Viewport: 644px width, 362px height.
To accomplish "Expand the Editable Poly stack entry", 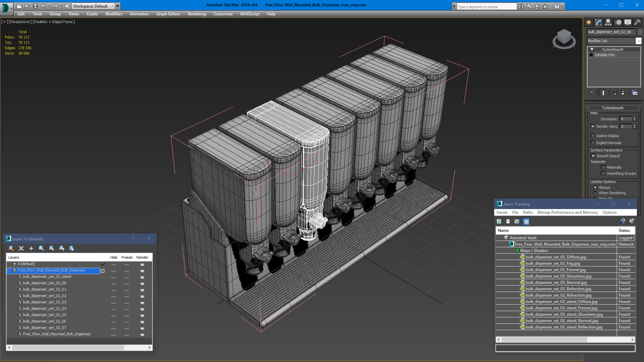I will click(x=591, y=55).
